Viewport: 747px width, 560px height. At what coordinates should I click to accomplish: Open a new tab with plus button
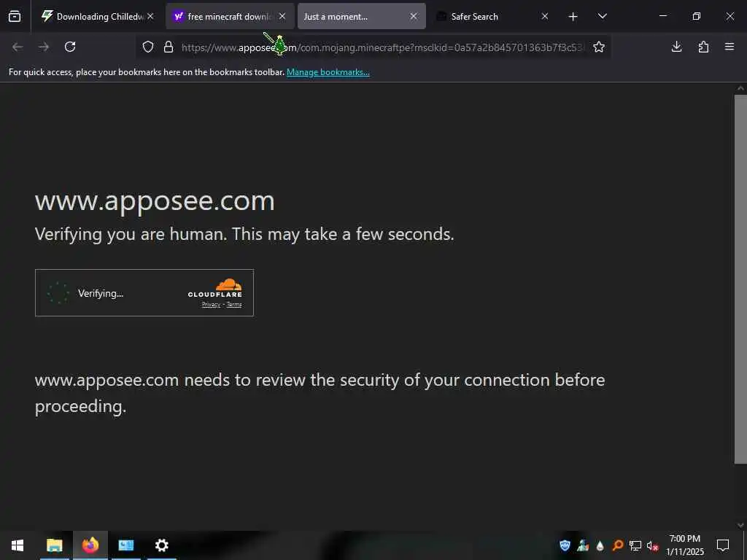[x=573, y=17]
